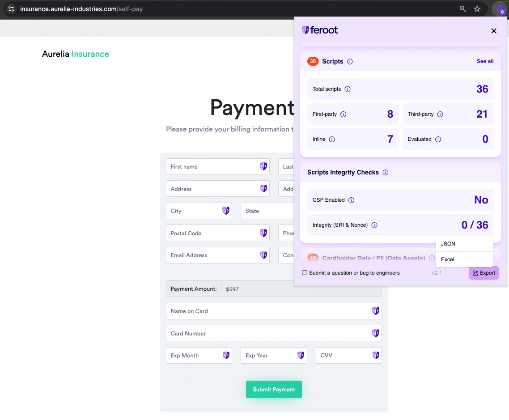509x420 pixels.
Task: Click the Payment Amount input field
Action: pos(301,289)
